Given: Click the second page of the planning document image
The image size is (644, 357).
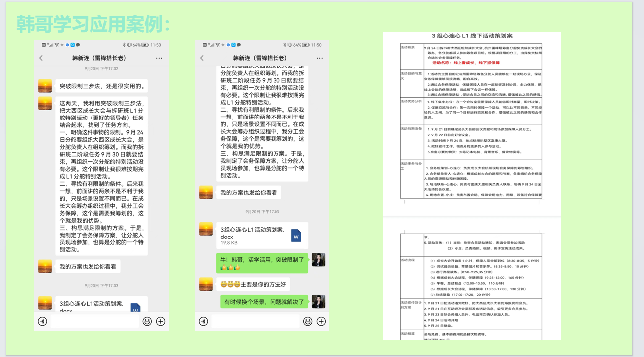Looking at the screenshot, I should (472, 279).
